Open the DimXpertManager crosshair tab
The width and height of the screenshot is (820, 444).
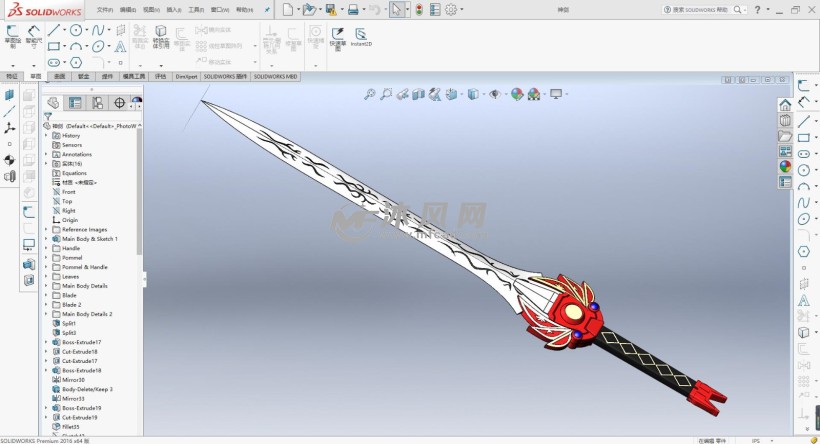pyautogui.click(x=119, y=103)
